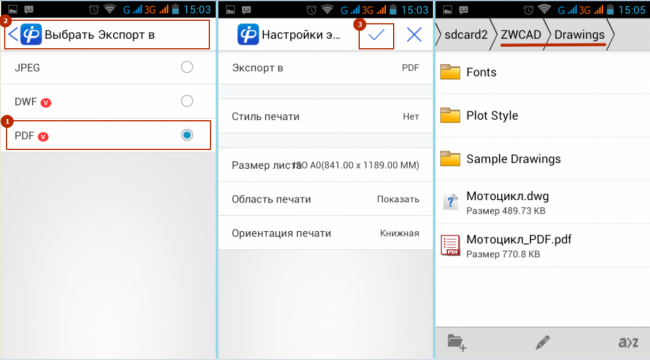Tap the back arrow beside Выбрать Экспорт в

pyautogui.click(x=13, y=34)
